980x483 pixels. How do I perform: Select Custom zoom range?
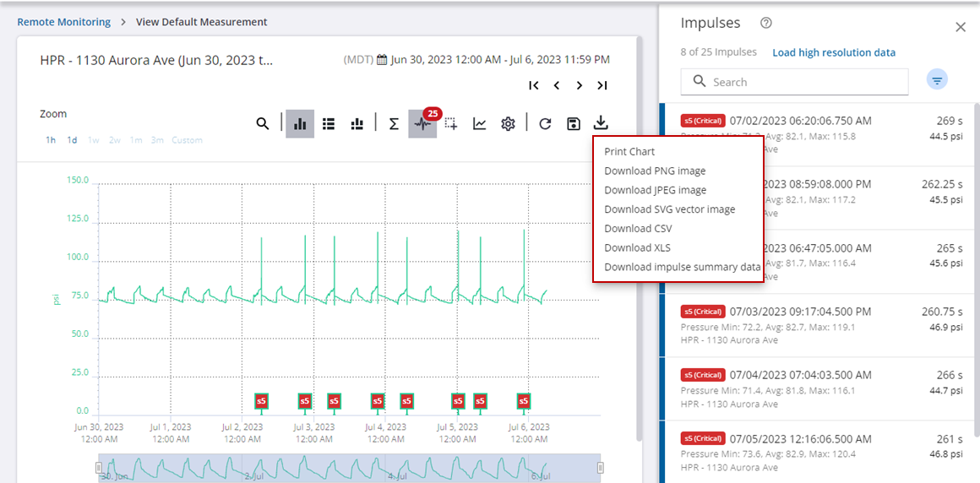pos(187,140)
